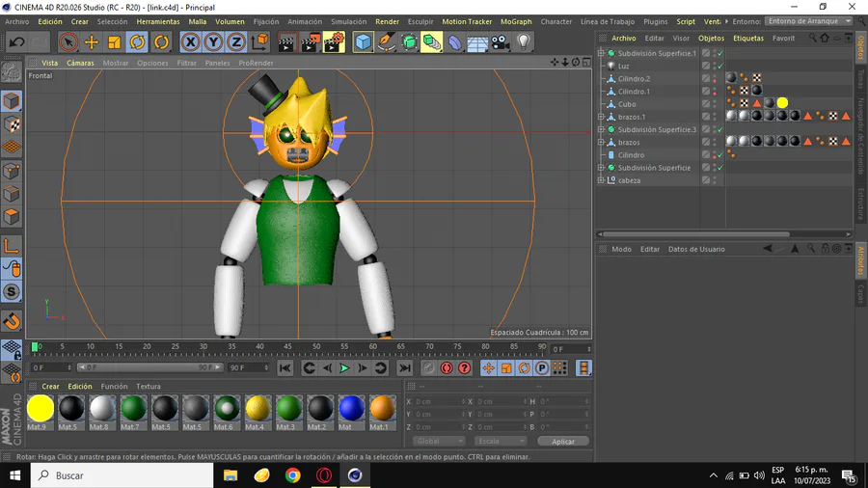
Task: Toggle Cubo layer visibility box
Action: [x=706, y=104]
